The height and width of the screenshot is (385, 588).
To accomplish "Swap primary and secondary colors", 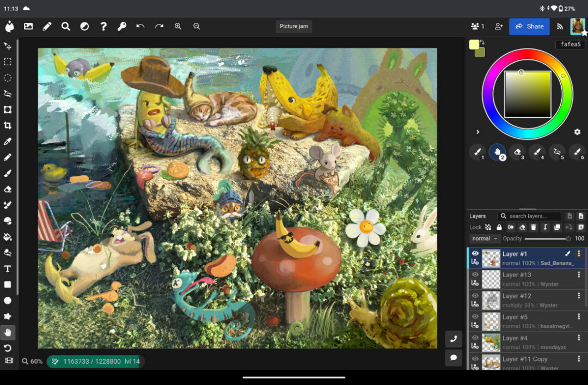I will tap(482, 42).
